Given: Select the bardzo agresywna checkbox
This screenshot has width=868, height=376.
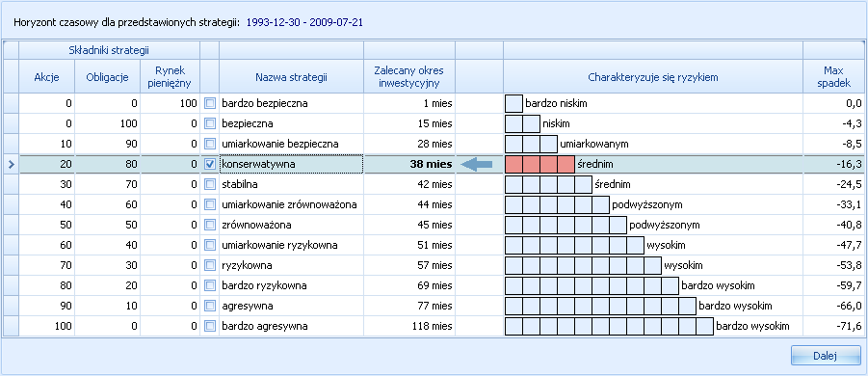Looking at the screenshot, I should [210, 326].
